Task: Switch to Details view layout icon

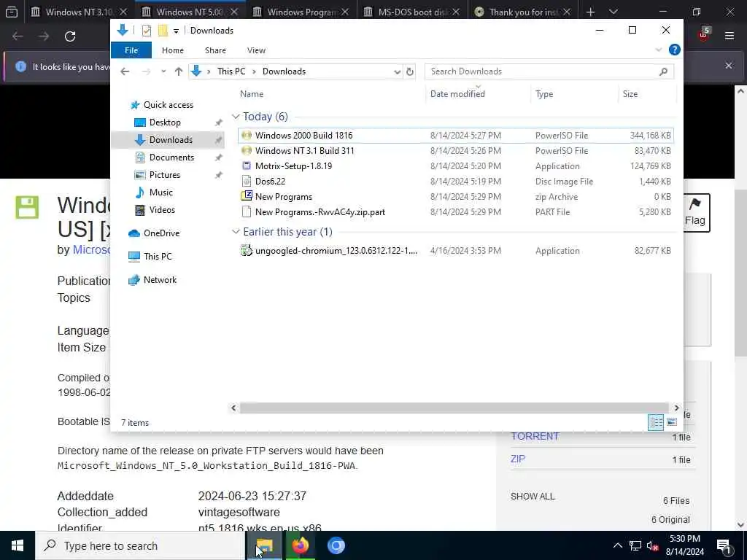Action: click(656, 422)
